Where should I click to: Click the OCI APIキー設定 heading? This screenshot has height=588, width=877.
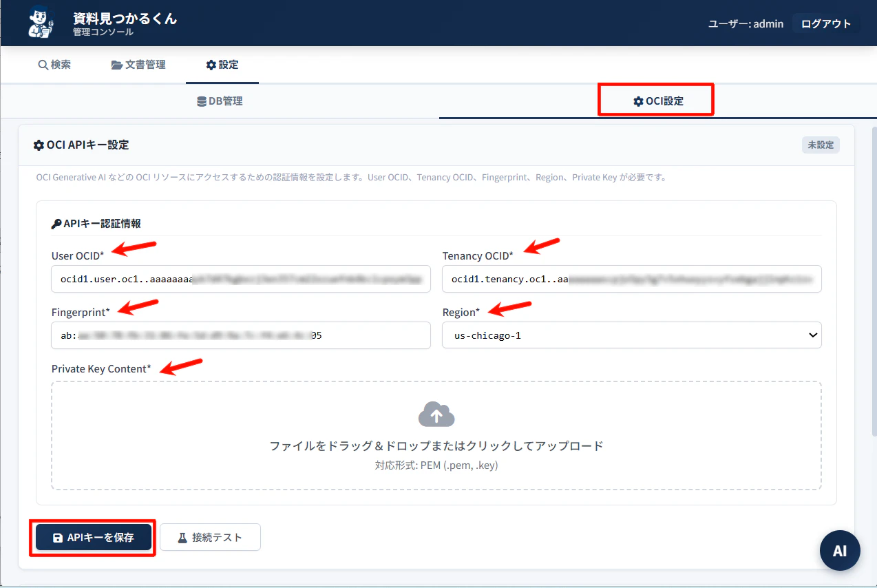click(x=81, y=145)
